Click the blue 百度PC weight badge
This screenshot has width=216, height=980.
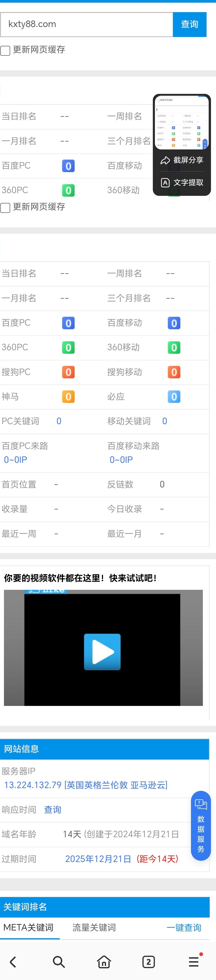pyautogui.click(x=68, y=323)
